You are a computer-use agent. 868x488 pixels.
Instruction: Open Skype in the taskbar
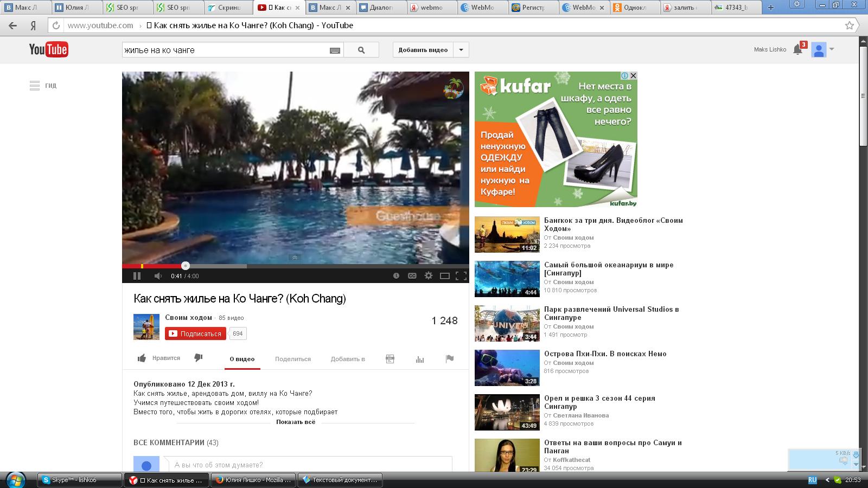80,480
